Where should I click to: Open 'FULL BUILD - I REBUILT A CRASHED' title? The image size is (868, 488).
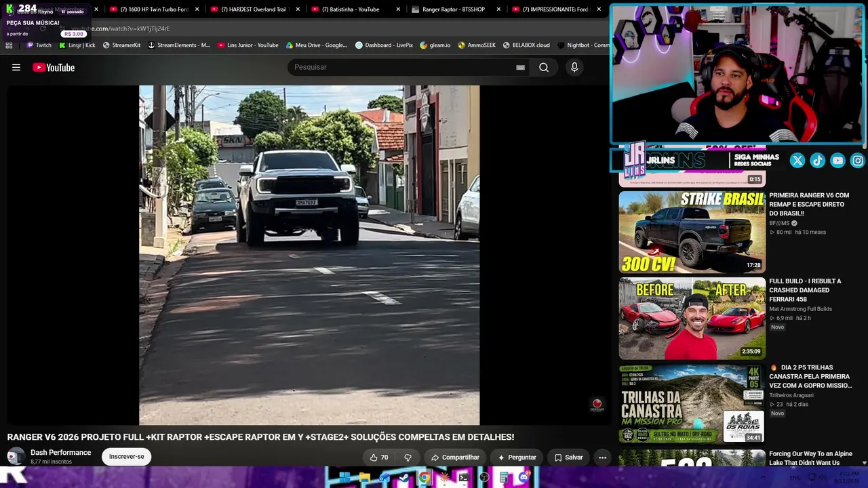tap(805, 290)
